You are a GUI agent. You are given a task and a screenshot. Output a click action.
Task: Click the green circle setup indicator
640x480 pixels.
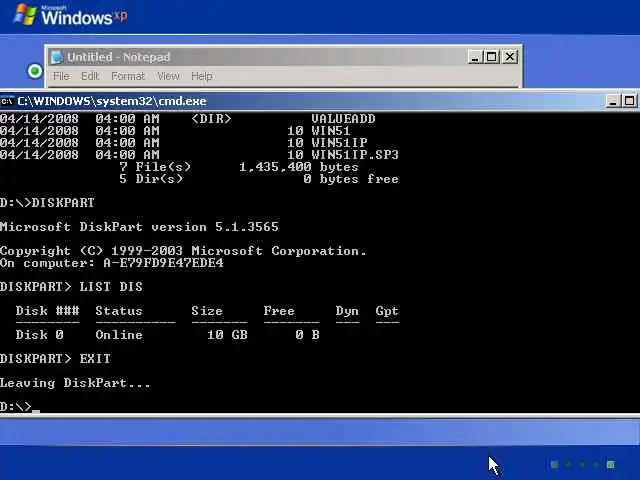pyautogui.click(x=35, y=71)
